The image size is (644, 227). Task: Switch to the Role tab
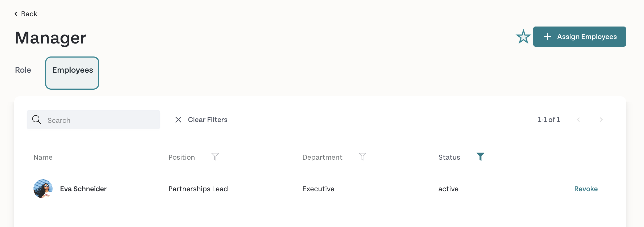(23, 70)
